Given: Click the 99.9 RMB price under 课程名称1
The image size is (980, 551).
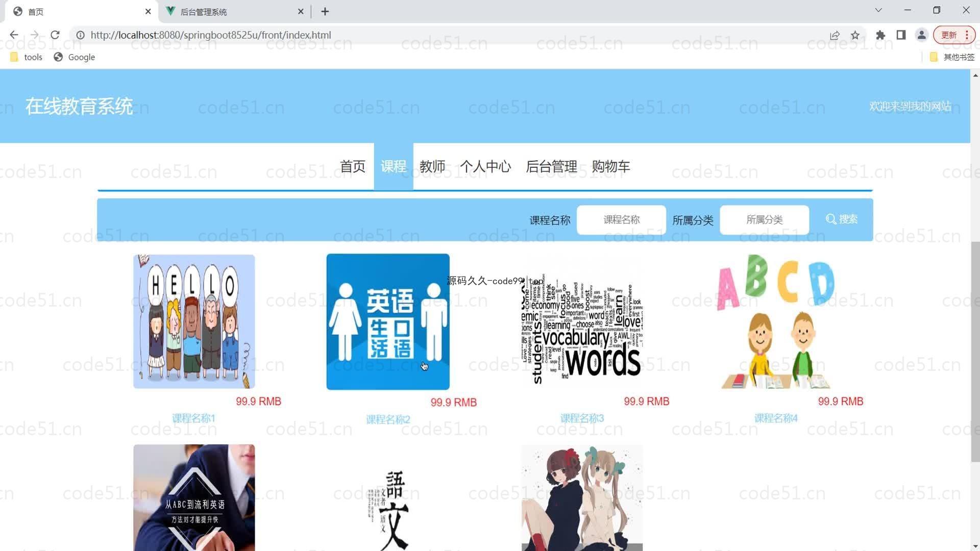Looking at the screenshot, I should 258,402.
